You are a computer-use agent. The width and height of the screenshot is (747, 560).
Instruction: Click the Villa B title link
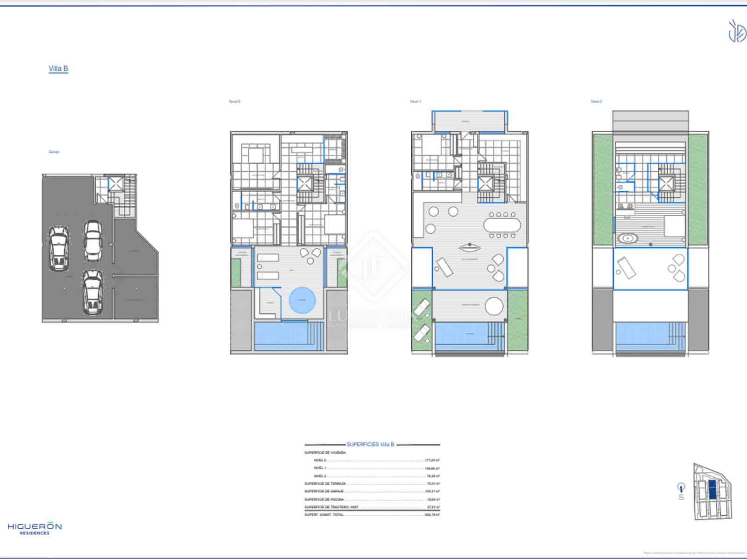pyautogui.click(x=58, y=69)
